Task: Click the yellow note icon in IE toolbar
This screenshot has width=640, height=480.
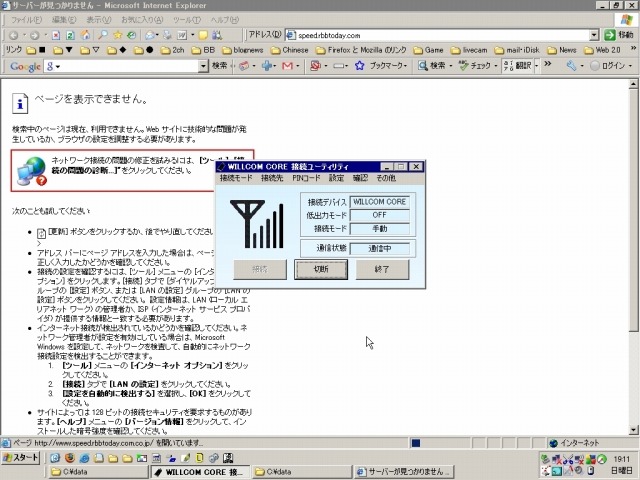Action: pos(203,36)
